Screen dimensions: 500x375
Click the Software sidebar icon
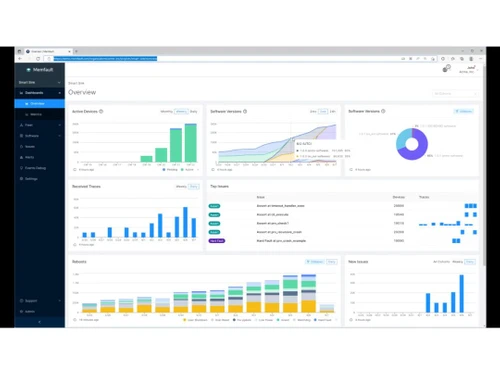point(21,136)
